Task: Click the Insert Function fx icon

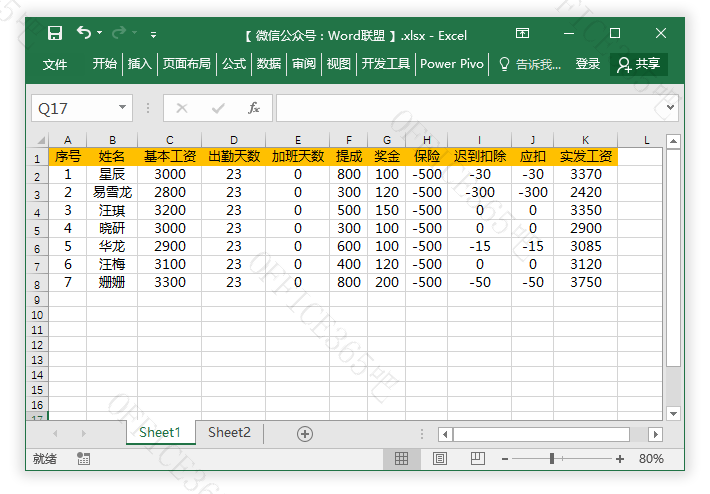Action: click(x=254, y=108)
